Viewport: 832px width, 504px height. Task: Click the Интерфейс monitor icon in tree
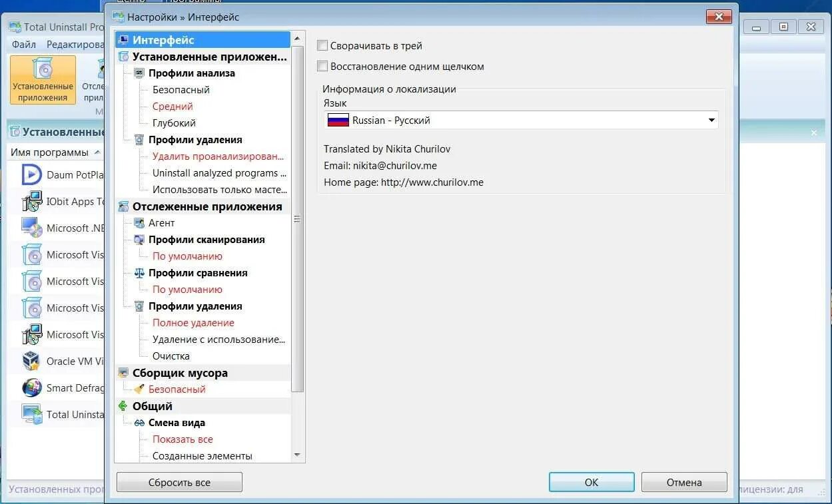pyautogui.click(x=123, y=40)
